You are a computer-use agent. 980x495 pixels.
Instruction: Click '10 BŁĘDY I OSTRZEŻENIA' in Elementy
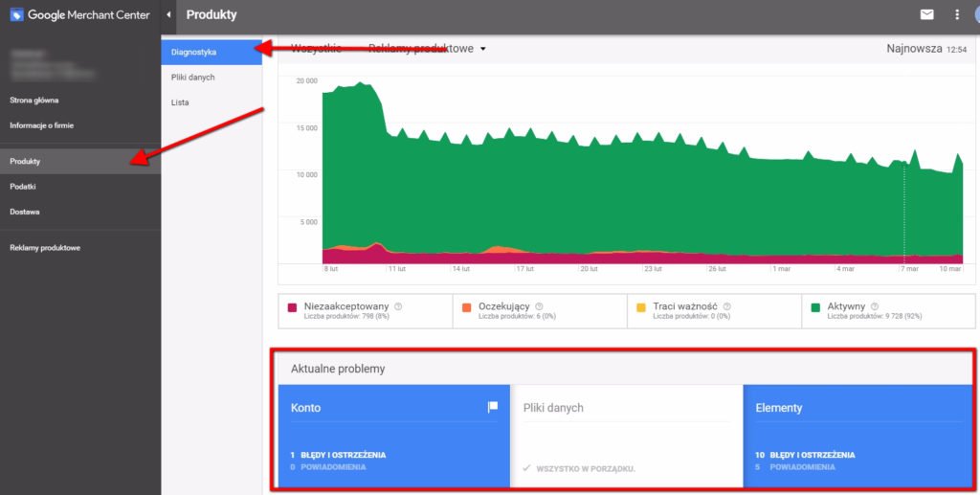[x=805, y=455]
